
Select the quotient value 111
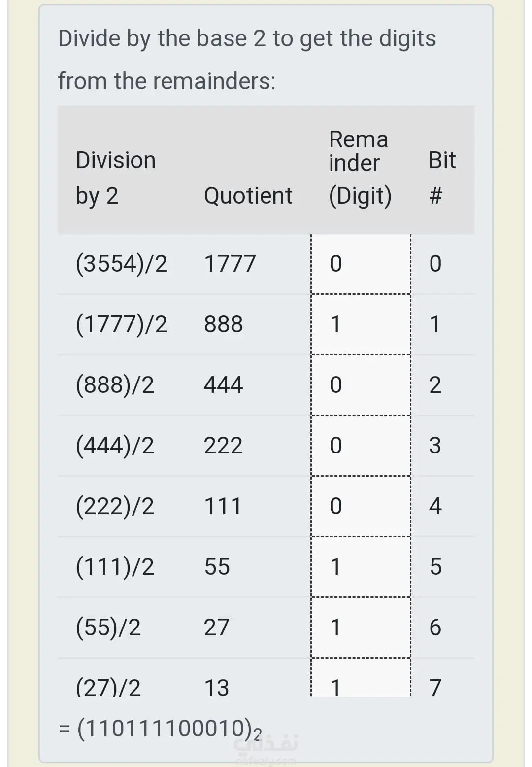(223, 506)
